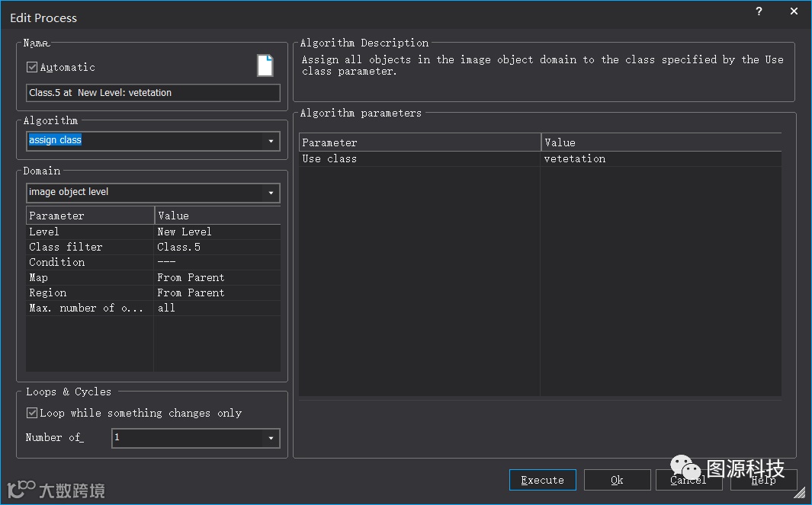Close the Edit Process dialog

click(x=794, y=11)
